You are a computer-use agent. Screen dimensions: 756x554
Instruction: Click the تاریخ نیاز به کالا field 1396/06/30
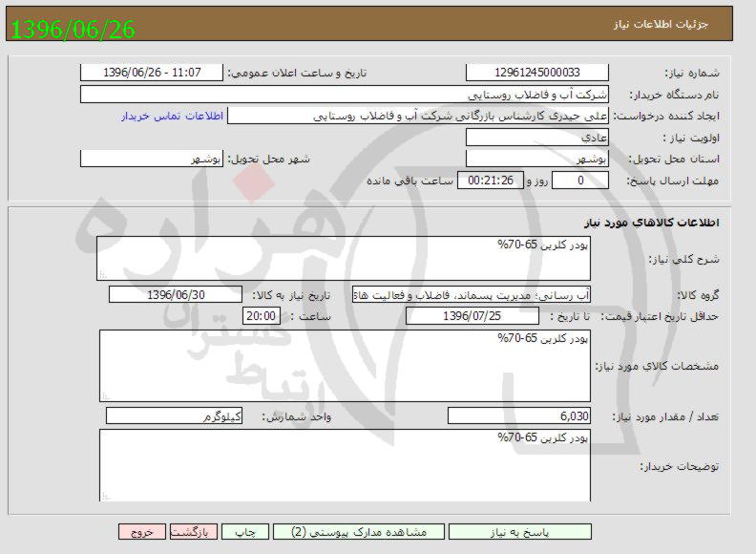pos(176,294)
